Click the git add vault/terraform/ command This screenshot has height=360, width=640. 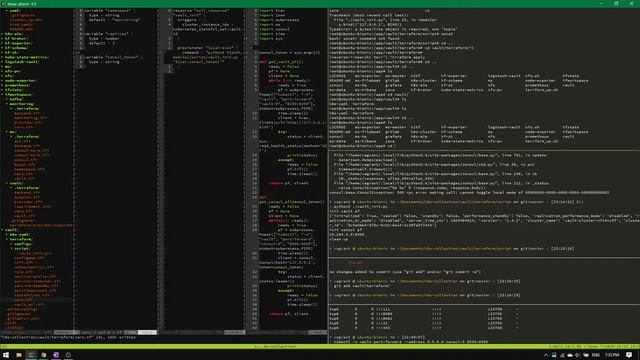(x=362, y=286)
